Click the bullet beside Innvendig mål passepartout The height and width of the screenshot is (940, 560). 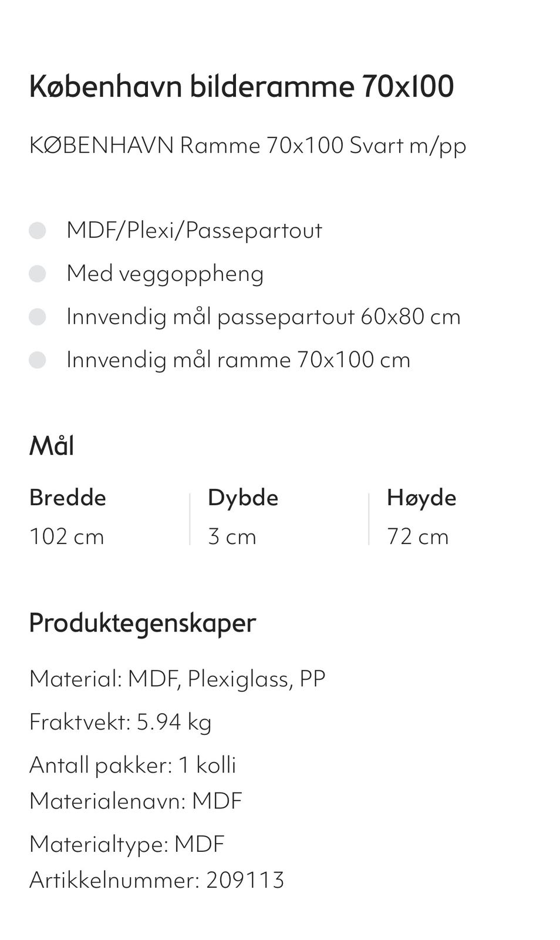pos(38,317)
